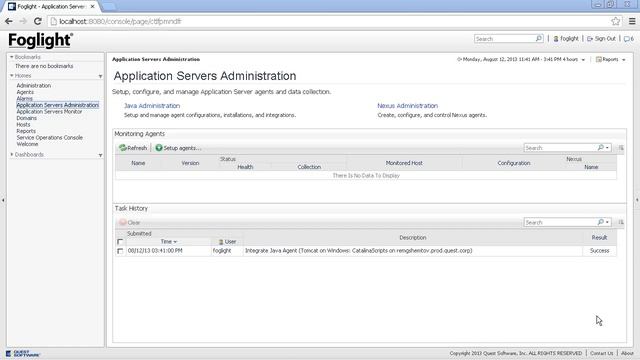Open the About link in footer
Image resolution: width=640 pixels, height=360 pixels.
[x=627, y=353]
